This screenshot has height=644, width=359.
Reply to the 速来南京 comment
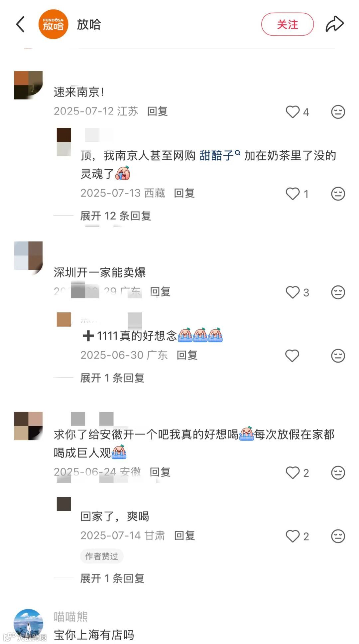point(158,111)
